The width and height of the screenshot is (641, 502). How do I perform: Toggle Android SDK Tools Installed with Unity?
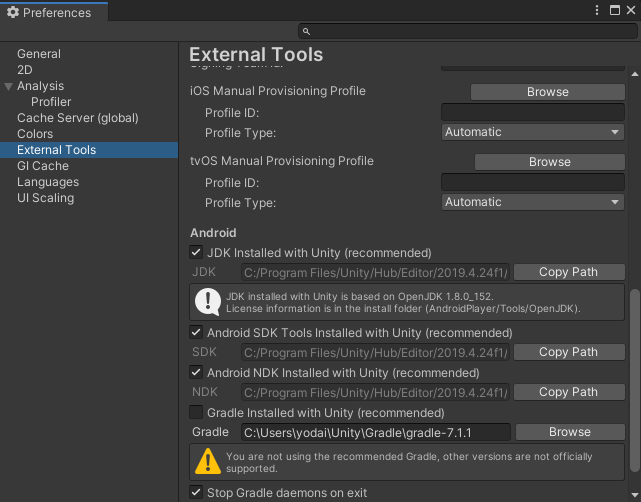[196, 333]
